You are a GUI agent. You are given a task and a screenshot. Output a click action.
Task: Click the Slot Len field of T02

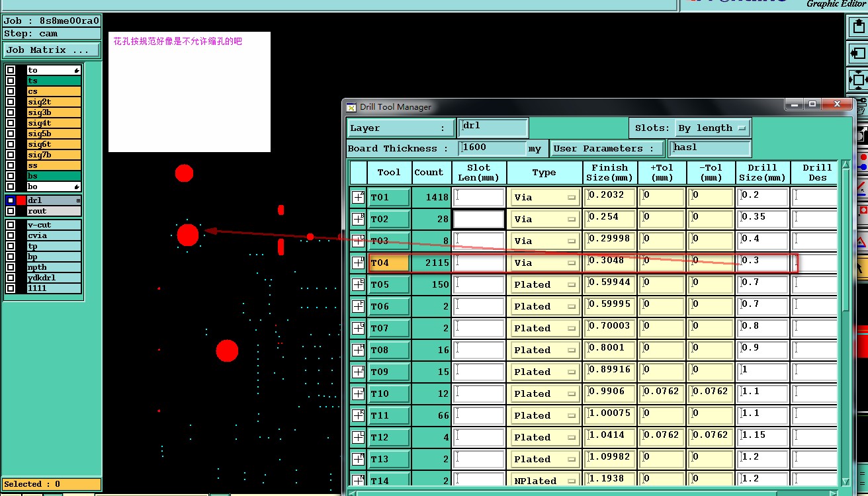pyautogui.click(x=479, y=219)
